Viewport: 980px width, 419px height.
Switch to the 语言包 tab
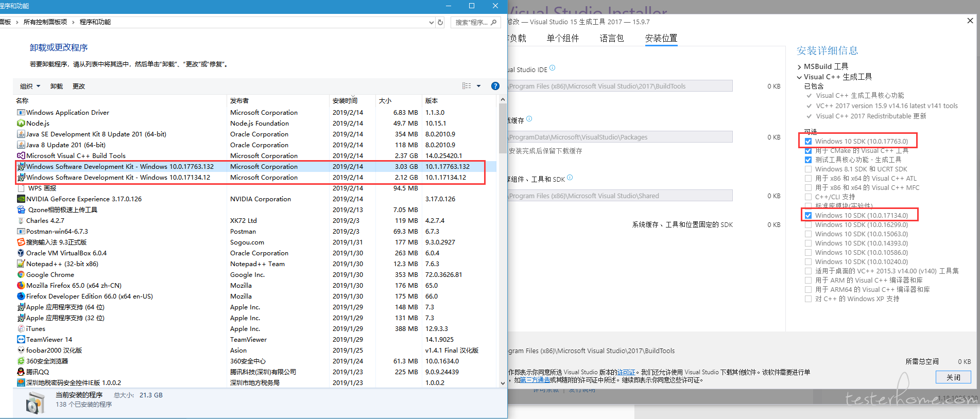(612, 38)
